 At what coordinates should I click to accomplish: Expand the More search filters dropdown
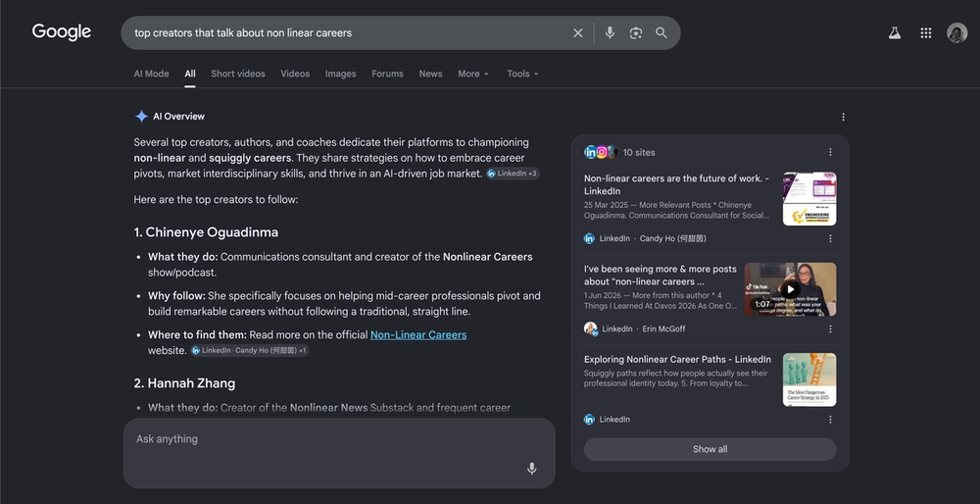473,74
